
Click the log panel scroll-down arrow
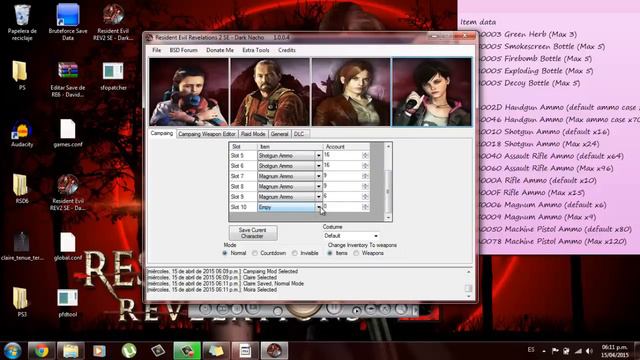click(469, 296)
